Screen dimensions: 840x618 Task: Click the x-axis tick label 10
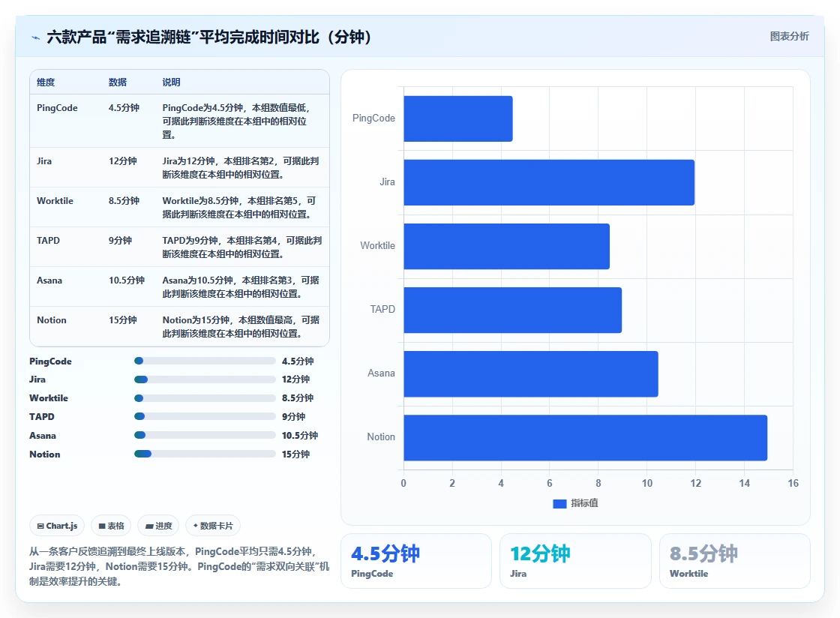click(x=647, y=484)
